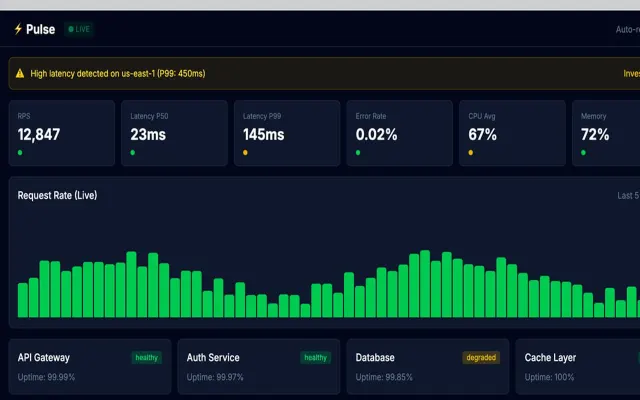The image size is (640, 400).
Task: Select the RPS 12,847 metric card
Action: (62, 133)
